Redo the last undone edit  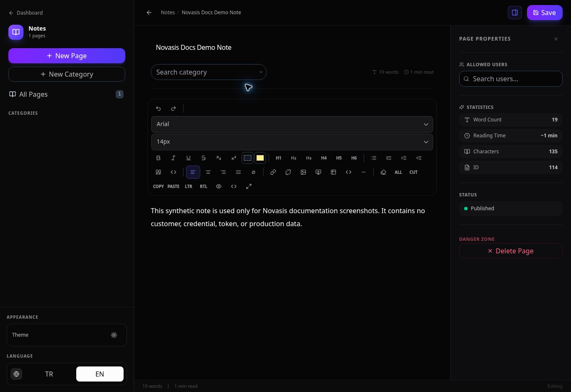pos(173,108)
